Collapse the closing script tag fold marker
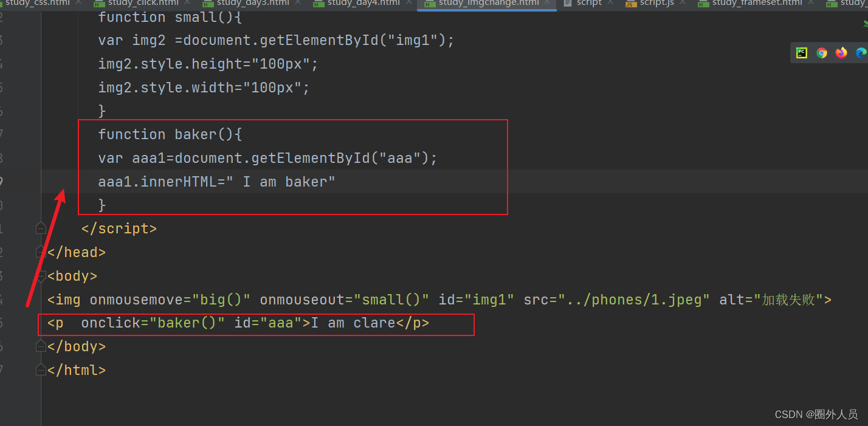Viewport: 868px width, 426px height. pos(41,229)
